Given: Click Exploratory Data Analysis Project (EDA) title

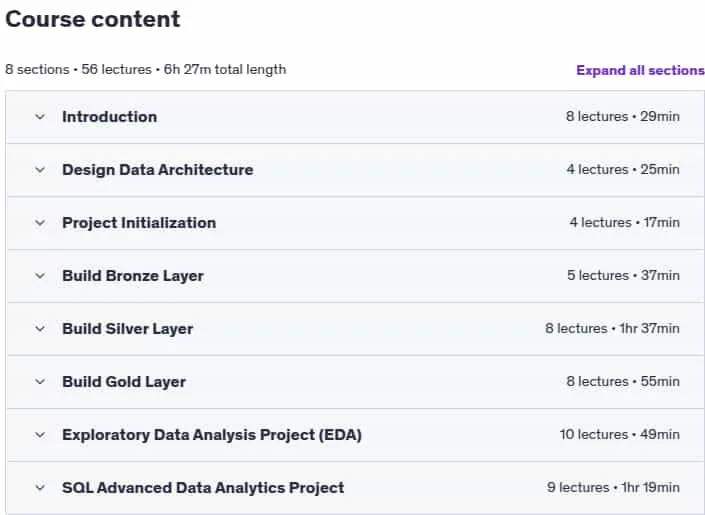Looking at the screenshot, I should pos(212,435).
